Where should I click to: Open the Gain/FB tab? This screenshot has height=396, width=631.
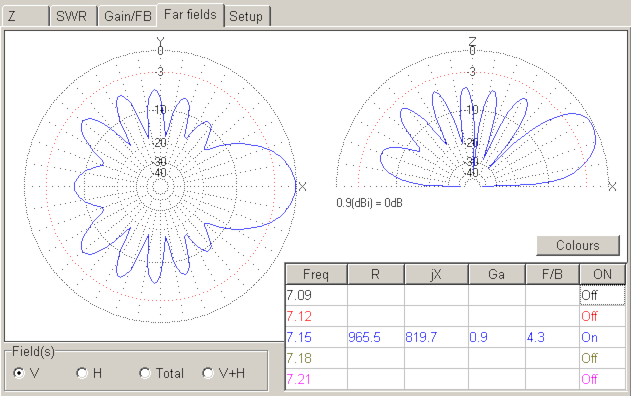[127, 16]
